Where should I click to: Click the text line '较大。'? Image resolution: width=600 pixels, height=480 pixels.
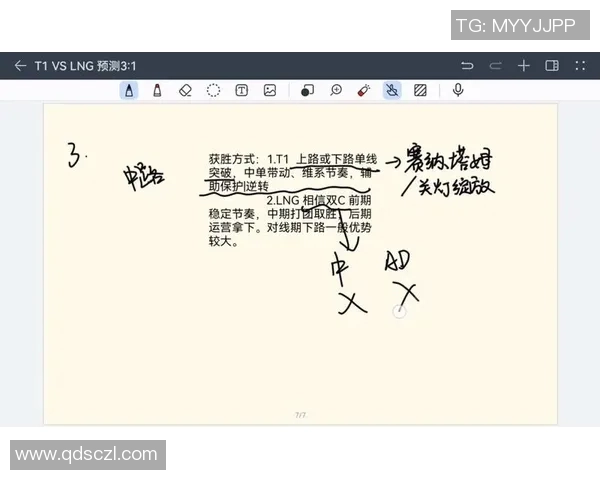pos(223,242)
